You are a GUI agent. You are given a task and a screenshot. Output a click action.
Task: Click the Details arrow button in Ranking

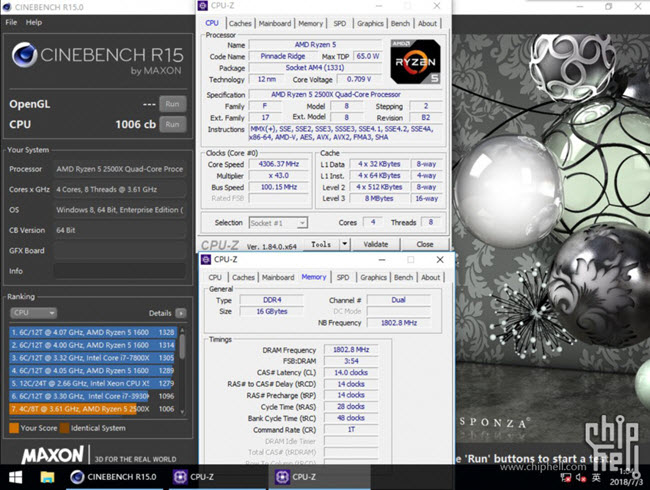[181, 313]
